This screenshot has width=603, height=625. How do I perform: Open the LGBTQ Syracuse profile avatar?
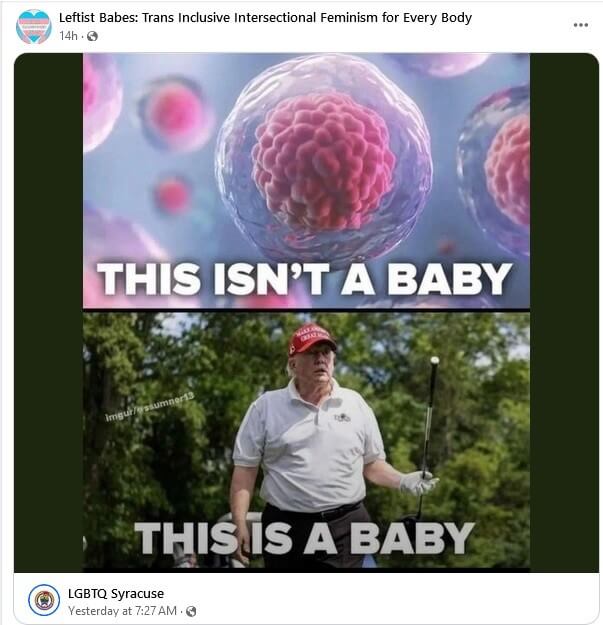coord(44,600)
